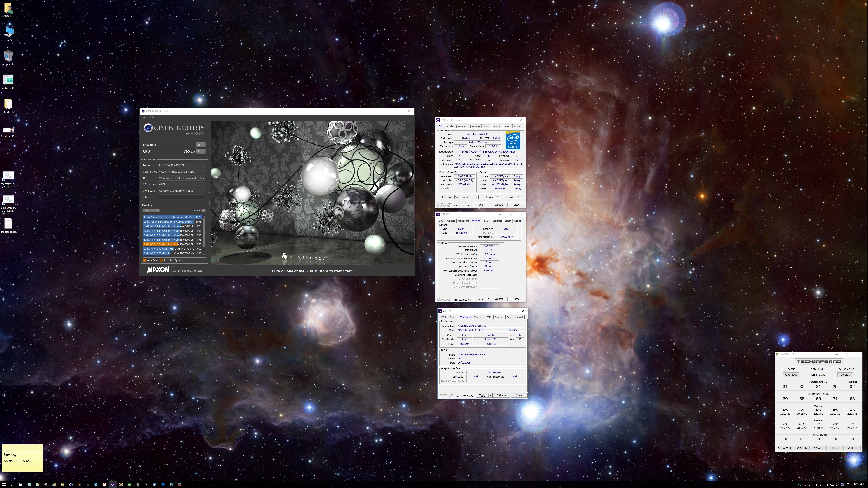Click the orange Your Score legend swatch
868x488 pixels.
point(145,260)
